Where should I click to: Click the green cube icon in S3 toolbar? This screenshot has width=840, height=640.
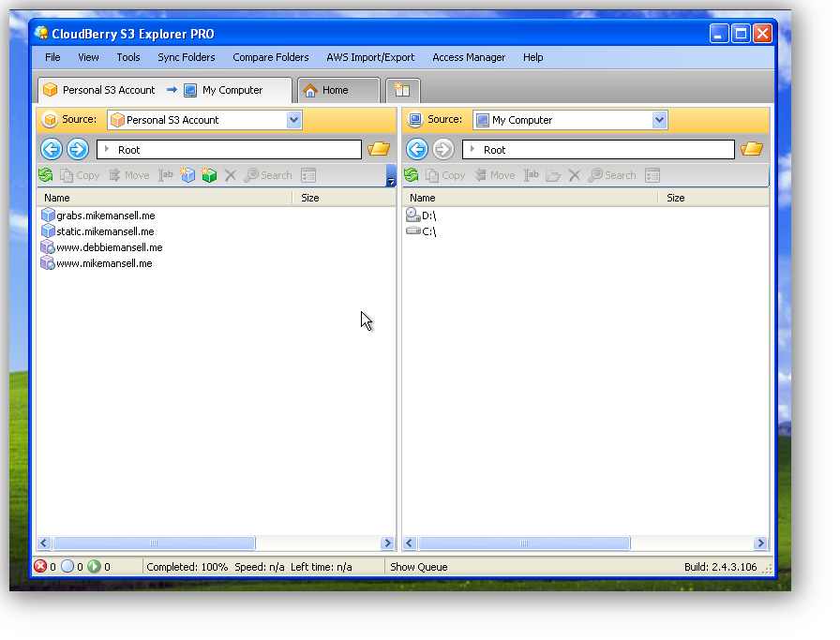[209, 175]
